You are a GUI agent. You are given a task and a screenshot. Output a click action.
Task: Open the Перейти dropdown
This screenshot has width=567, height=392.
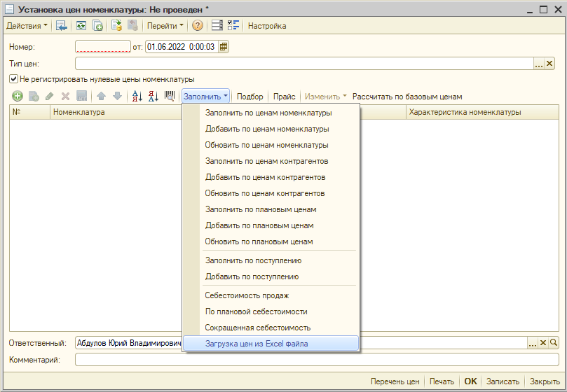tap(165, 26)
